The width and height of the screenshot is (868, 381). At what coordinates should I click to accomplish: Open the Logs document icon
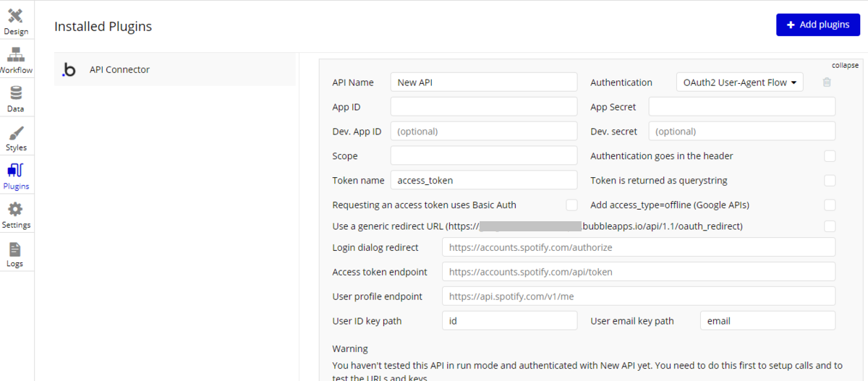(x=15, y=249)
